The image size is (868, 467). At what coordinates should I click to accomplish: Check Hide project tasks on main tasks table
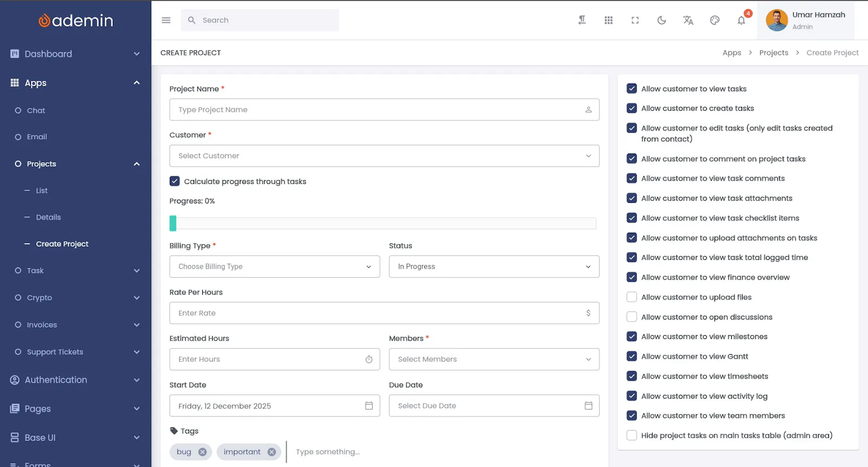point(631,435)
